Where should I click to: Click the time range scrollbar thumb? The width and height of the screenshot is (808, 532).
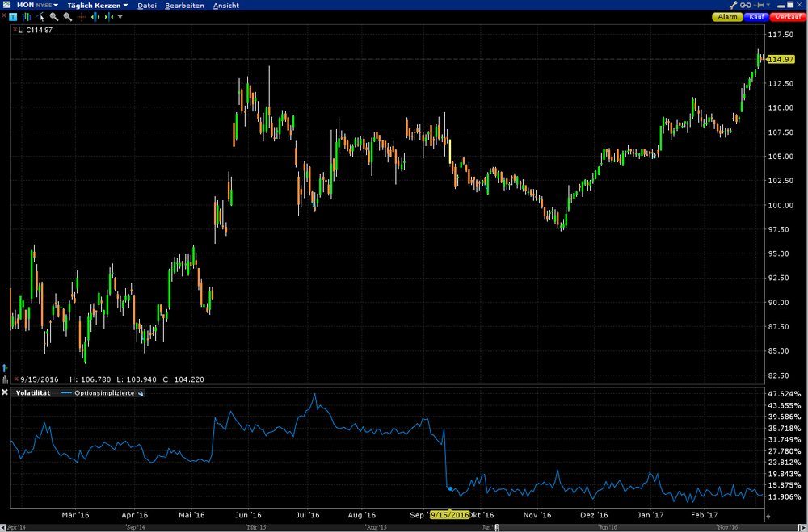[x=497, y=527]
